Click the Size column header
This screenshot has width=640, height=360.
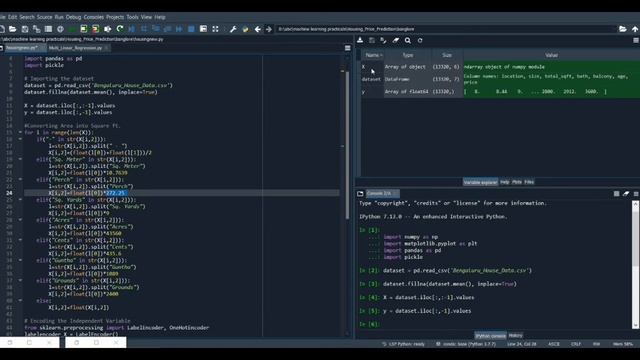pyautogui.click(x=447, y=55)
